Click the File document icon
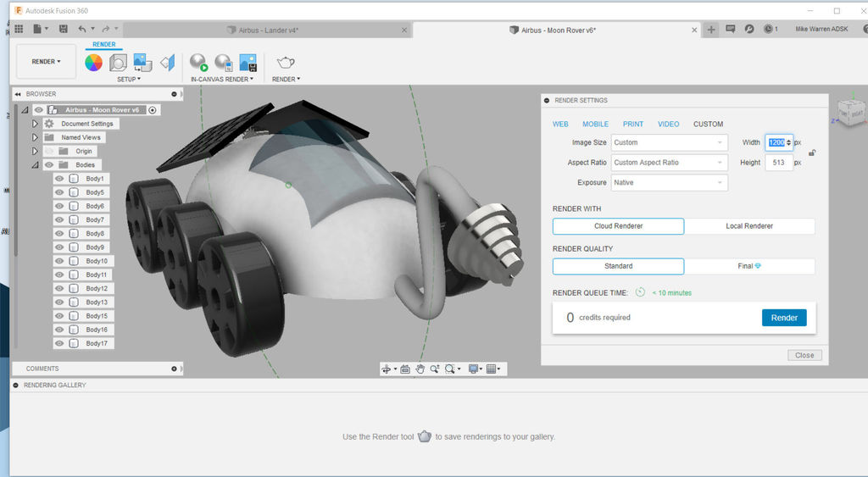 pos(37,29)
